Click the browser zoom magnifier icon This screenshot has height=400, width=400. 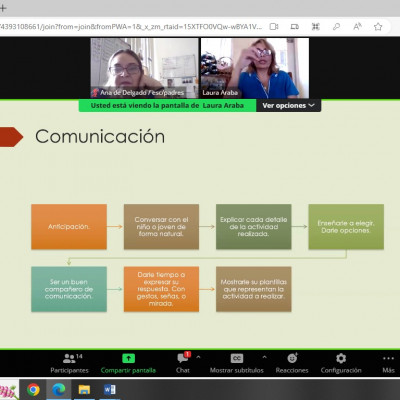point(336,27)
